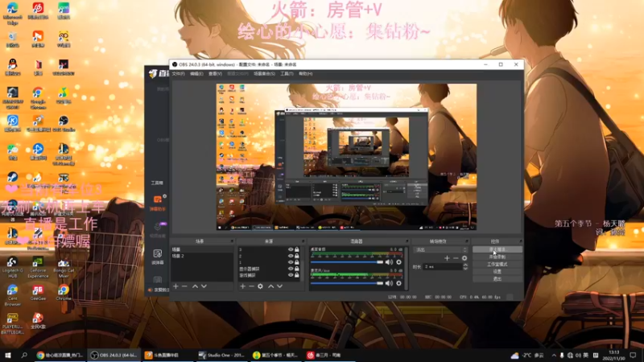Open Microsoft Edge desktop shortcut
644x362 pixels.
click(12, 14)
